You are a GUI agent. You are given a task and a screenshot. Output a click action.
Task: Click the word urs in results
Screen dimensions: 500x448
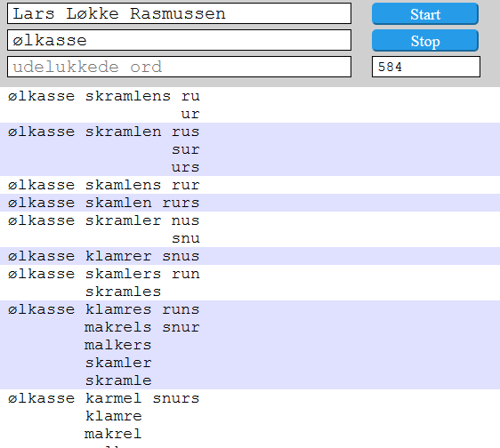tap(186, 168)
